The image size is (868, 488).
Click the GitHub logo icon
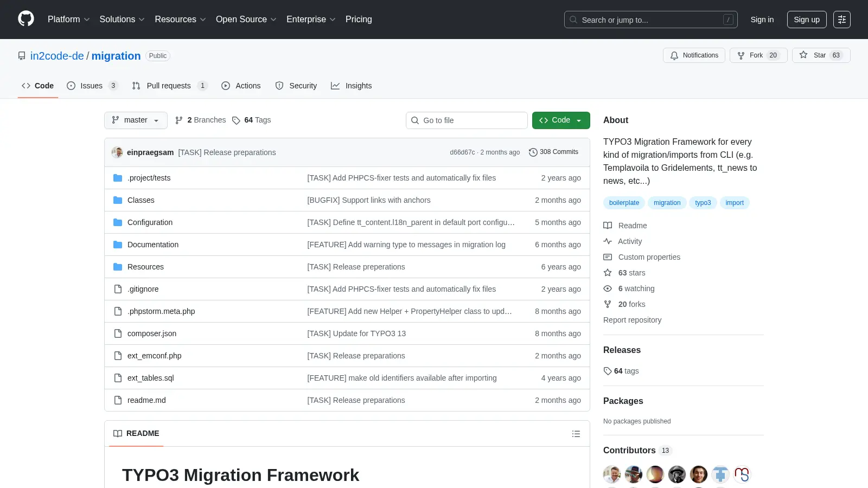26,19
